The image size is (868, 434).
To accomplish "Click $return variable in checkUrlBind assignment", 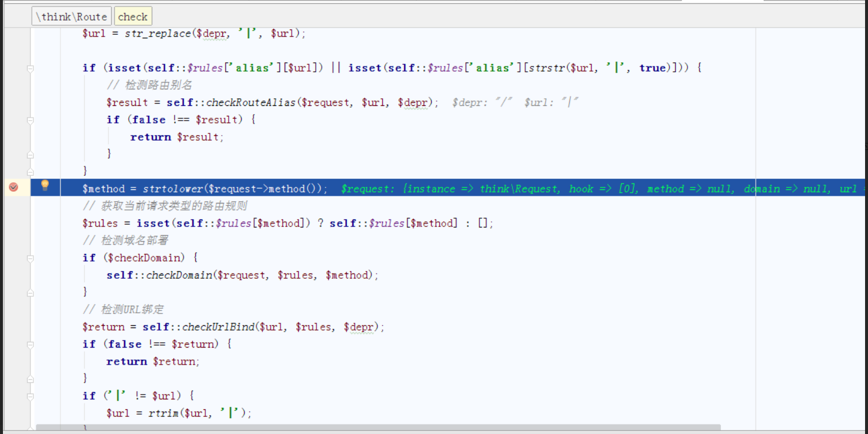I will tap(104, 327).
